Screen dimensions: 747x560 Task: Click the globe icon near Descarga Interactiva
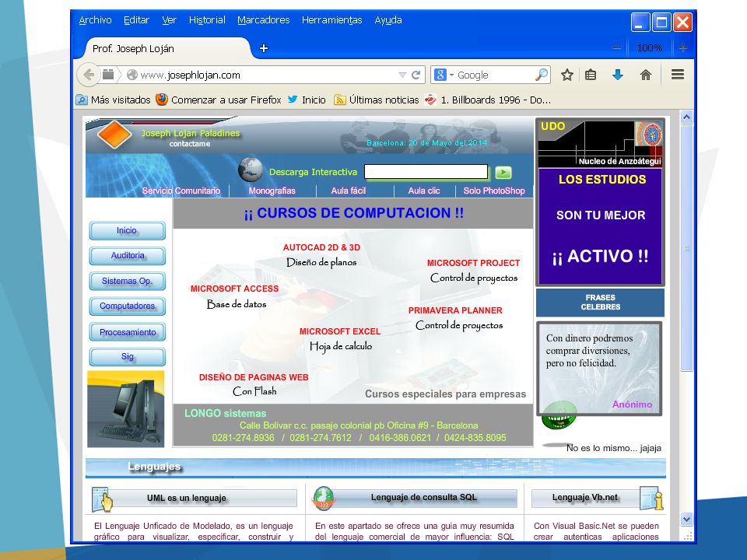(251, 170)
